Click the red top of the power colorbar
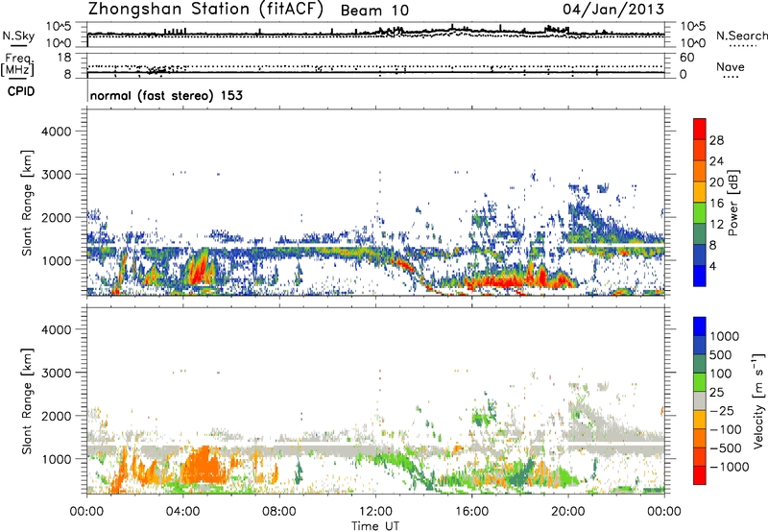Viewport: 768px width, 532px height. click(700, 129)
